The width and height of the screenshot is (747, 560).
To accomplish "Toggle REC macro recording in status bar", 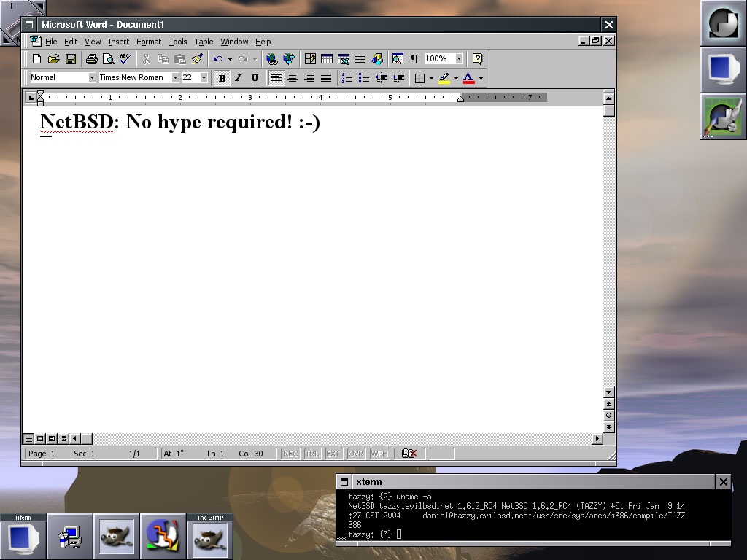I will click(290, 454).
